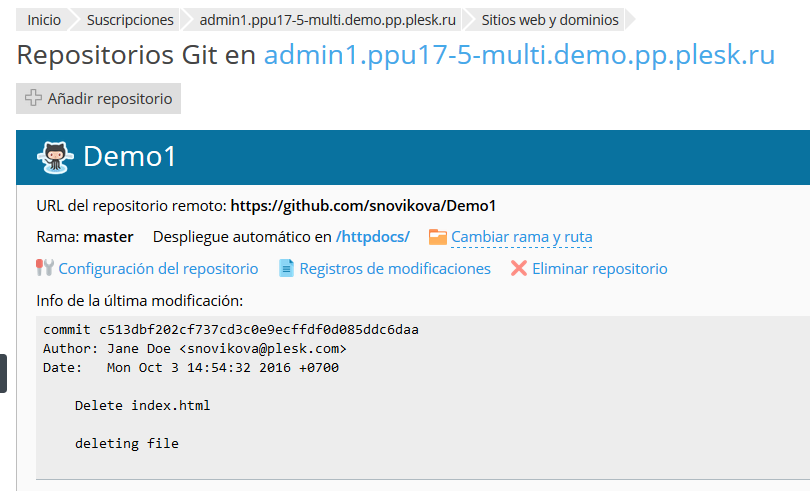Click the orange folder icon for changing branch
Viewport: 810px width, 491px height.
click(438, 237)
